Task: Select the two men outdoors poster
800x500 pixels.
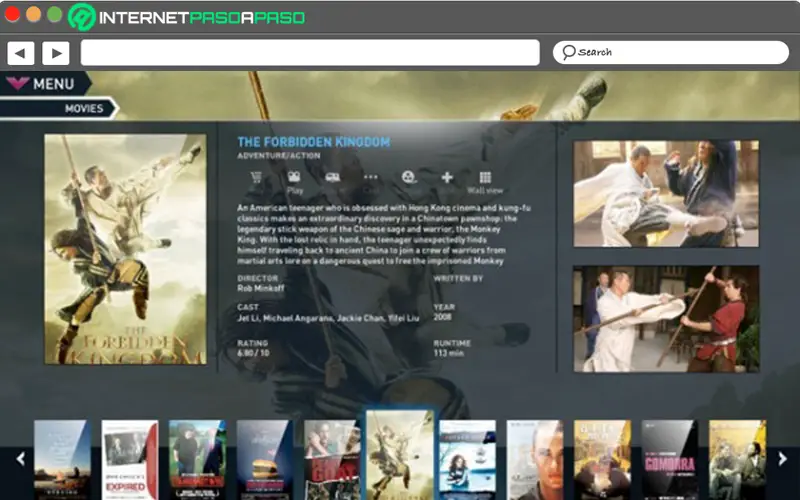Action: (x=197, y=460)
